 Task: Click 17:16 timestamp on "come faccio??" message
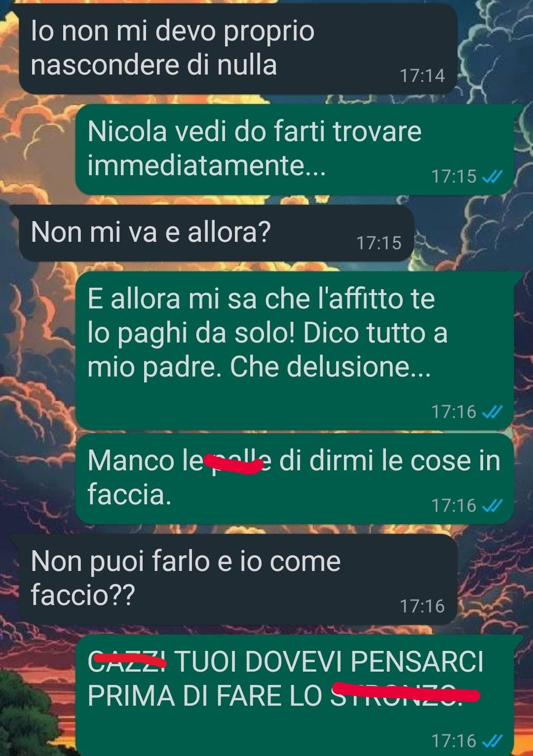[x=422, y=606]
